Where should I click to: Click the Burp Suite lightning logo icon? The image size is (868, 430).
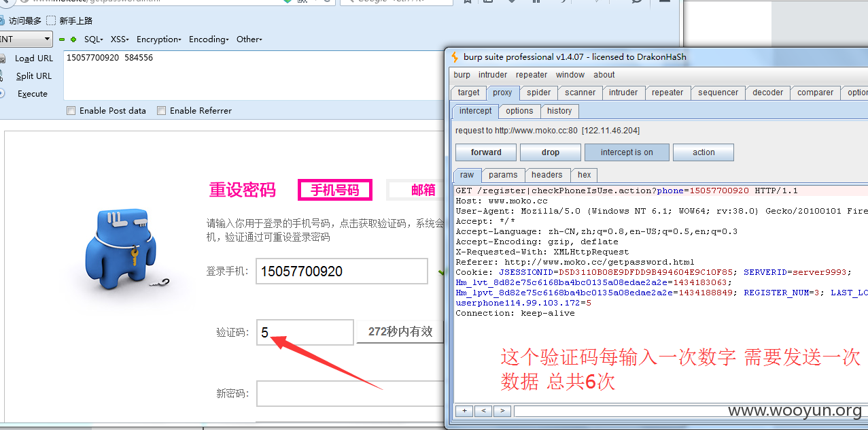pyautogui.click(x=455, y=57)
